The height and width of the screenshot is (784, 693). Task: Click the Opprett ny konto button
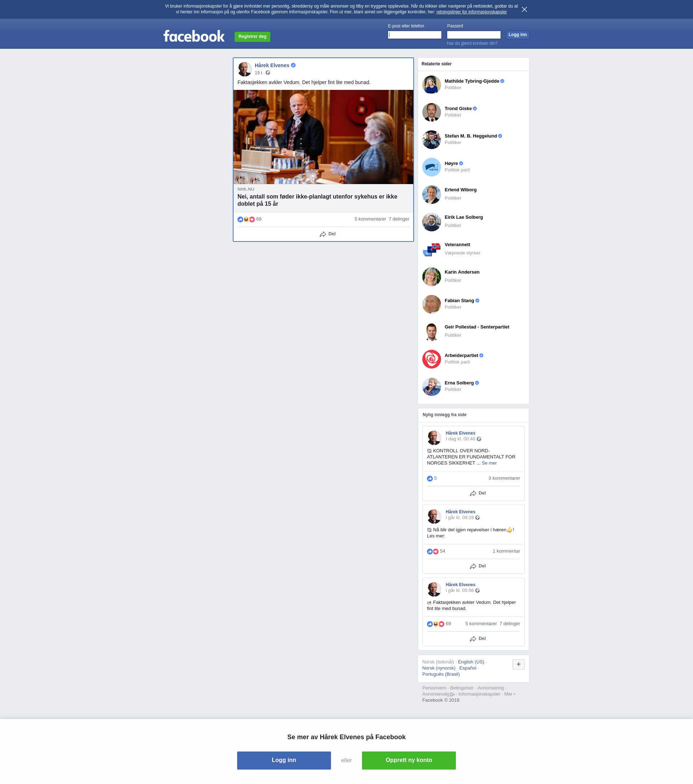pos(409,760)
